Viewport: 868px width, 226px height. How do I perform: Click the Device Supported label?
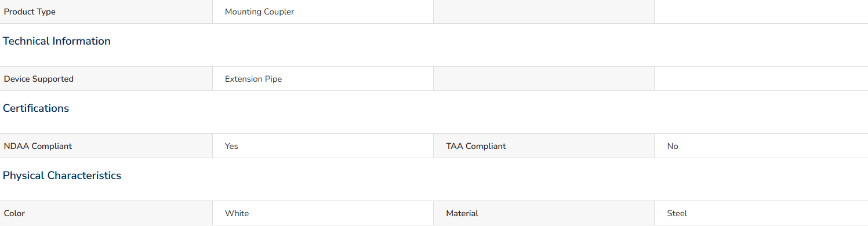click(39, 79)
